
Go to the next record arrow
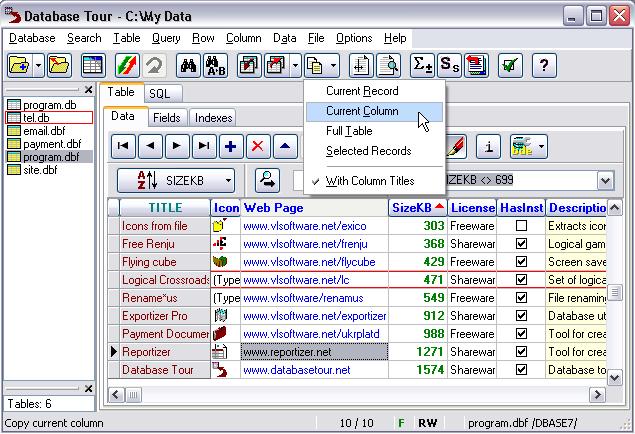(x=177, y=146)
